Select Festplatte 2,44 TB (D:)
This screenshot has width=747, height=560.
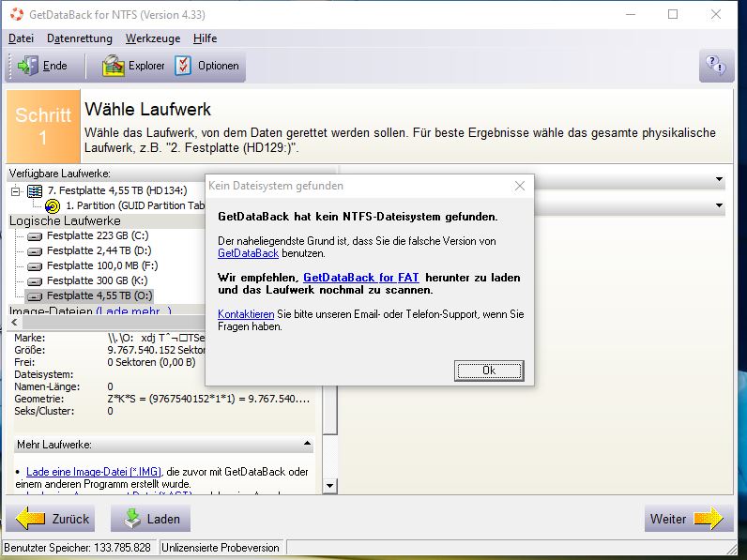(99, 250)
